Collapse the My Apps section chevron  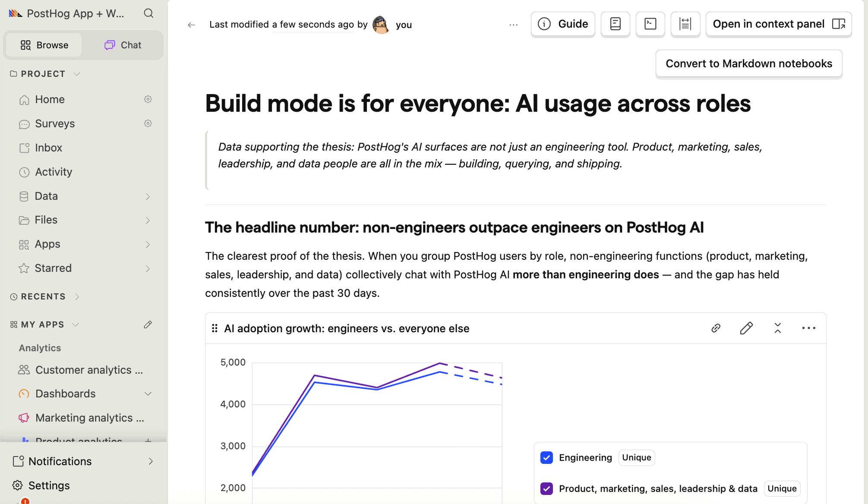[76, 324]
